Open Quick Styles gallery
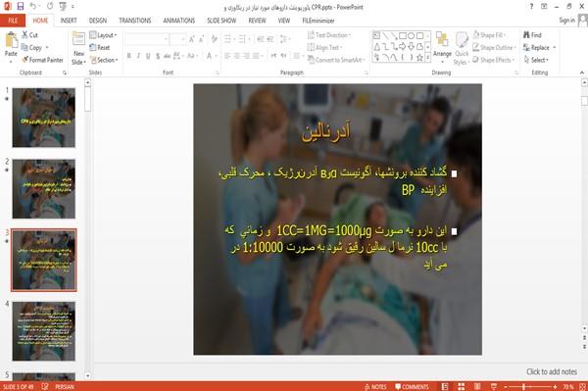Image resolution: width=588 pixels, height=391 pixels. pos(462,49)
